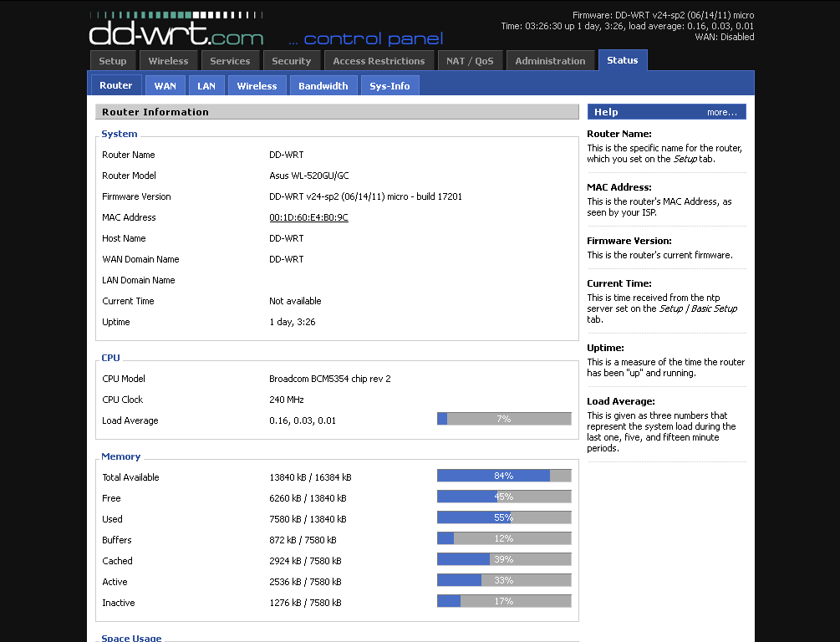Click the 'Memory' group heading
The image size is (840, 642).
click(x=120, y=456)
